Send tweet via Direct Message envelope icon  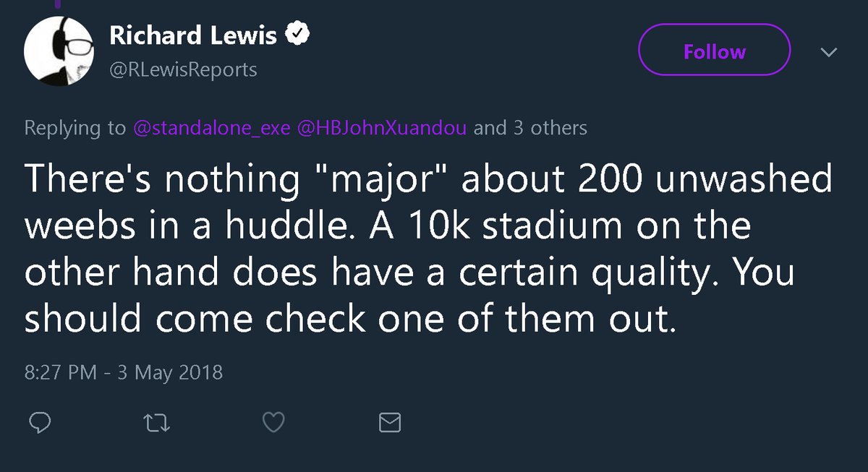pos(390,423)
